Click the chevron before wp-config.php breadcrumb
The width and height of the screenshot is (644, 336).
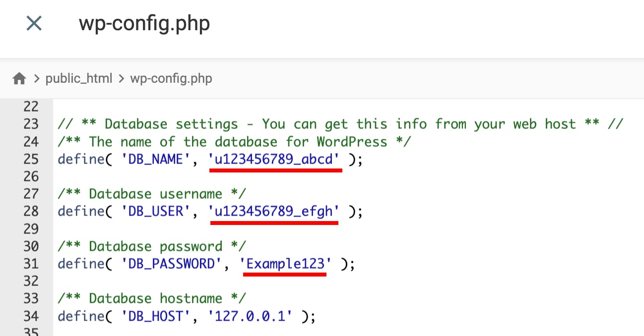[121, 78]
